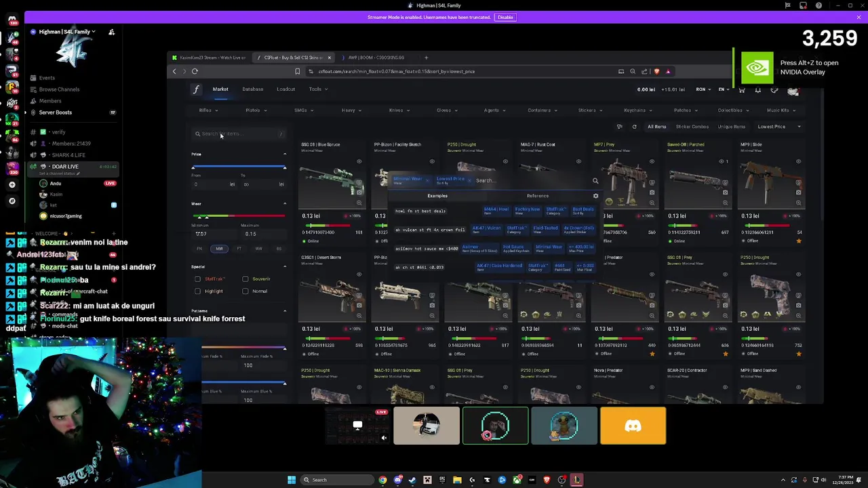Viewport: 868px width, 488px height.
Task: Select the FT wear toggle
Action: (239, 249)
